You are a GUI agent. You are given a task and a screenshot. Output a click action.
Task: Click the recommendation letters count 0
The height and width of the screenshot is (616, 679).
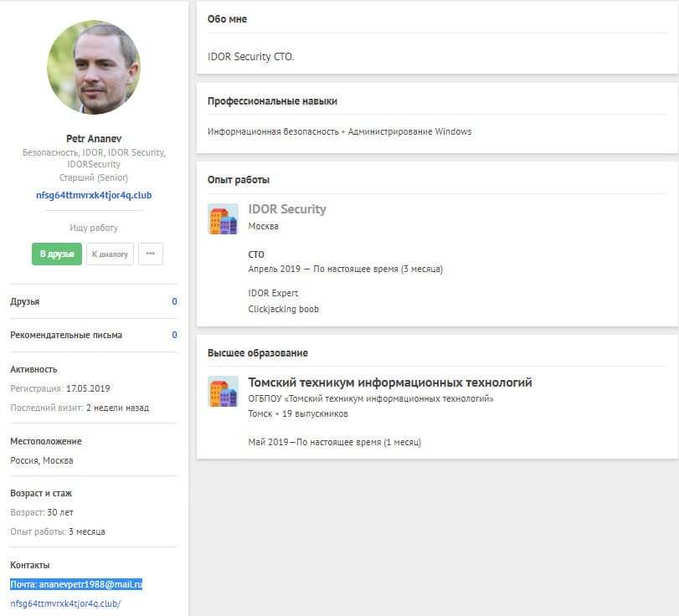[x=174, y=335]
